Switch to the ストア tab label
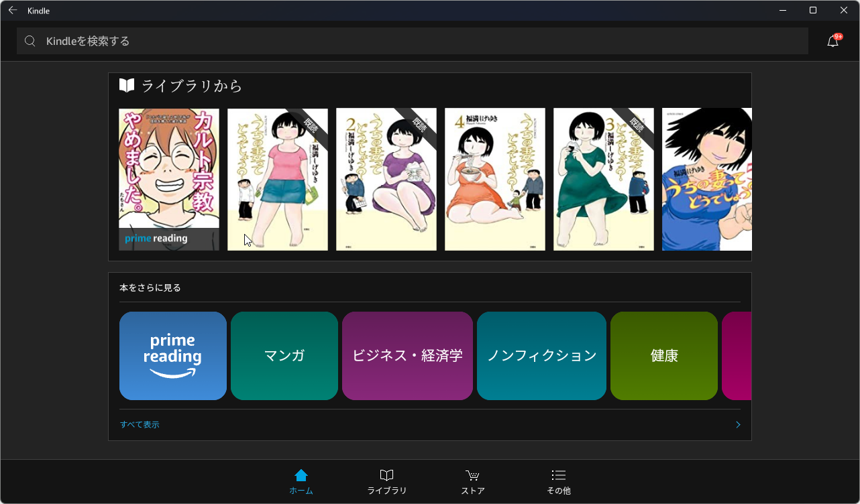This screenshot has height=504, width=860. [x=472, y=490]
